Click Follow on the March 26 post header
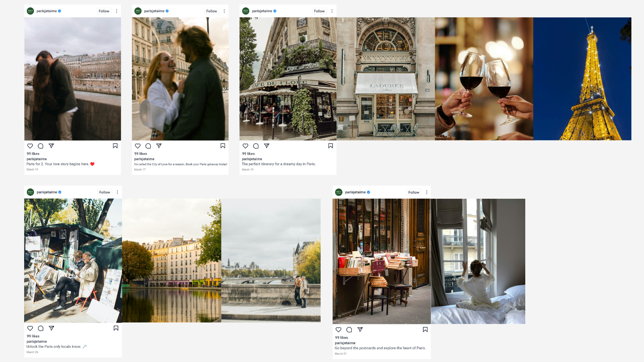 coord(104,192)
